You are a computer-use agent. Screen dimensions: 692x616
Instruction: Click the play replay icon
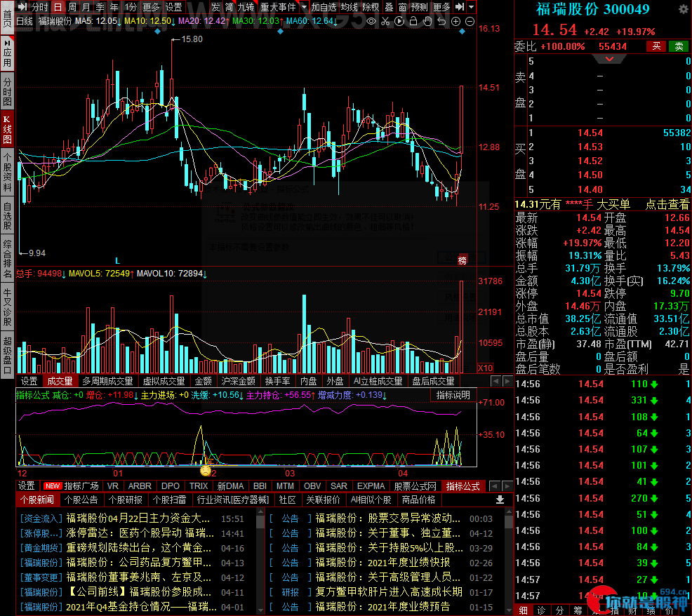click(399, 21)
